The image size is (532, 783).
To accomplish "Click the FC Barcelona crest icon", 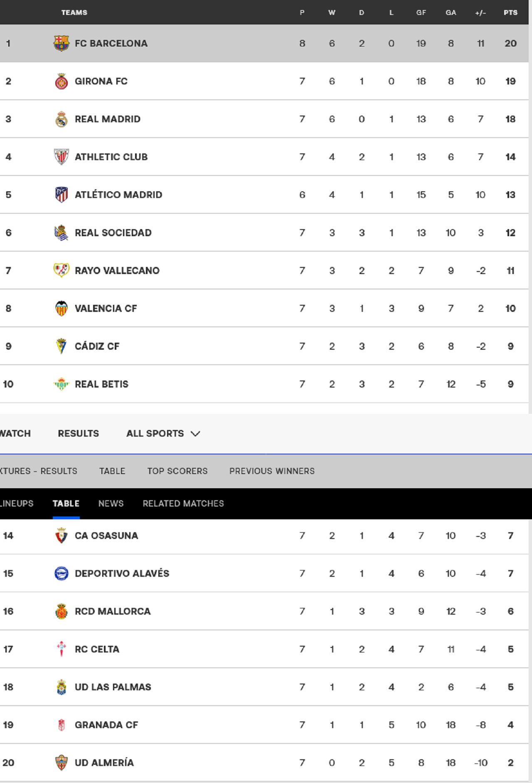I will (62, 43).
